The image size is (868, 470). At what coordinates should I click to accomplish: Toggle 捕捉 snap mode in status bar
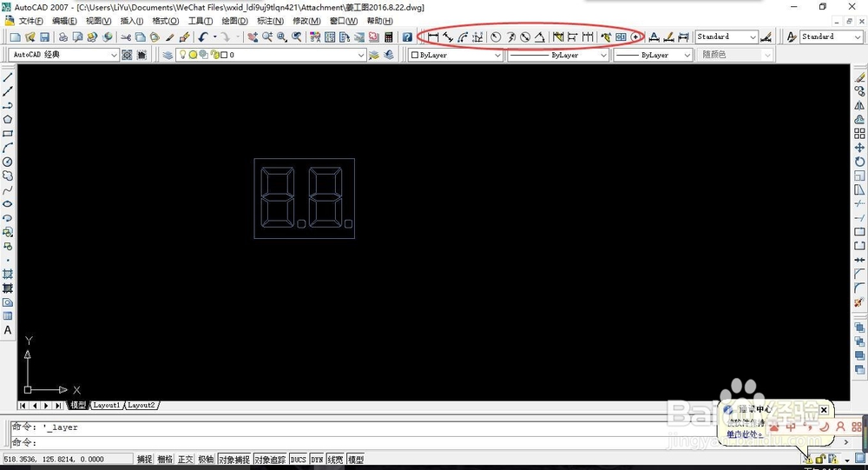click(x=144, y=459)
